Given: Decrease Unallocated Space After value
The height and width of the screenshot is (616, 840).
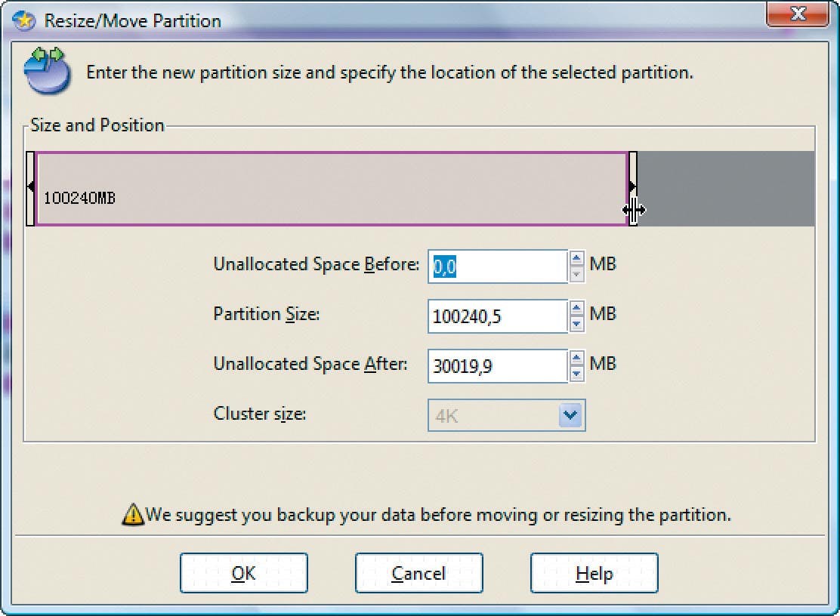Looking at the screenshot, I should pyautogui.click(x=577, y=374).
